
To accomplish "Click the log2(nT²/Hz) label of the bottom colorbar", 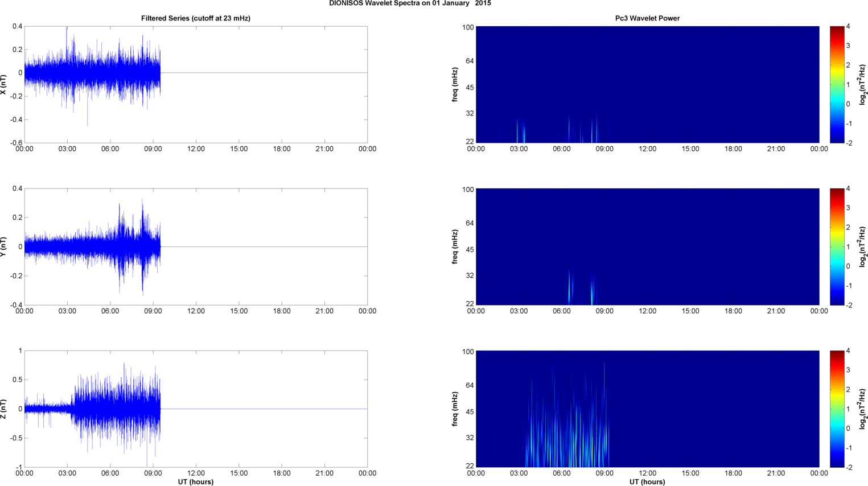I will [x=863, y=409].
